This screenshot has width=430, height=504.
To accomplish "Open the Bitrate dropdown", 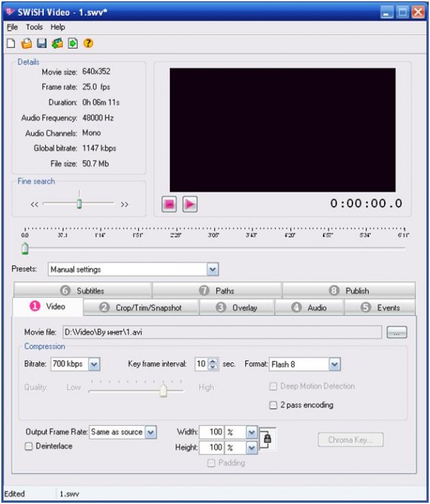I will (94, 364).
